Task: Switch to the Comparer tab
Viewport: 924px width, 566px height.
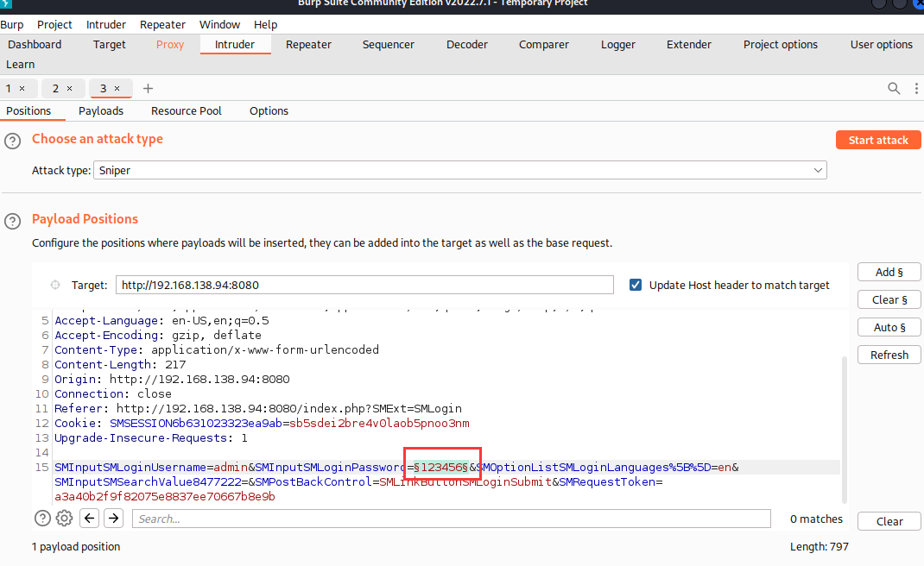Action: point(544,45)
